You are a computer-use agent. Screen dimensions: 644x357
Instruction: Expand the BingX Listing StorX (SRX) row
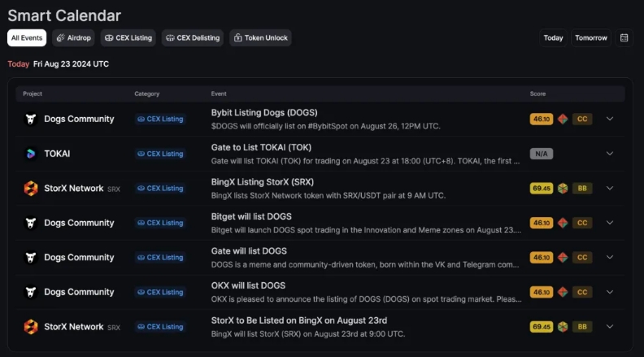click(610, 188)
